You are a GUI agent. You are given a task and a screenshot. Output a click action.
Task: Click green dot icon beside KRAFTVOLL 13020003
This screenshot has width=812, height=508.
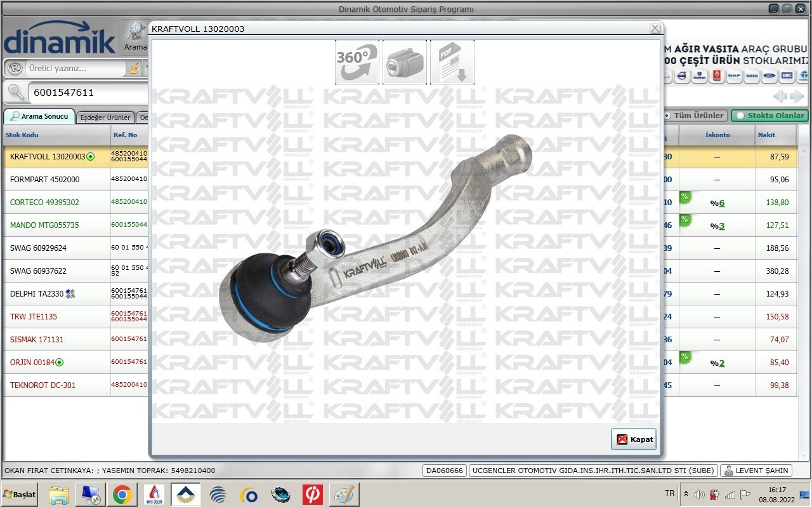[91, 157]
